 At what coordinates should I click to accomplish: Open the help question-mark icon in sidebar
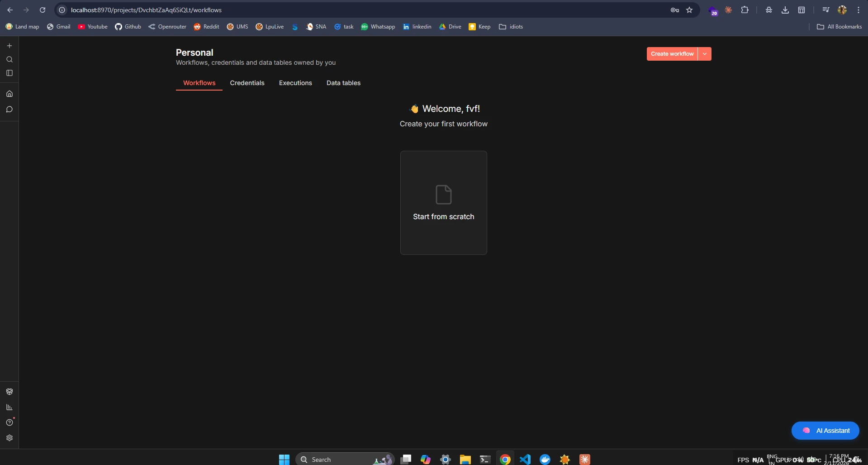point(9,422)
